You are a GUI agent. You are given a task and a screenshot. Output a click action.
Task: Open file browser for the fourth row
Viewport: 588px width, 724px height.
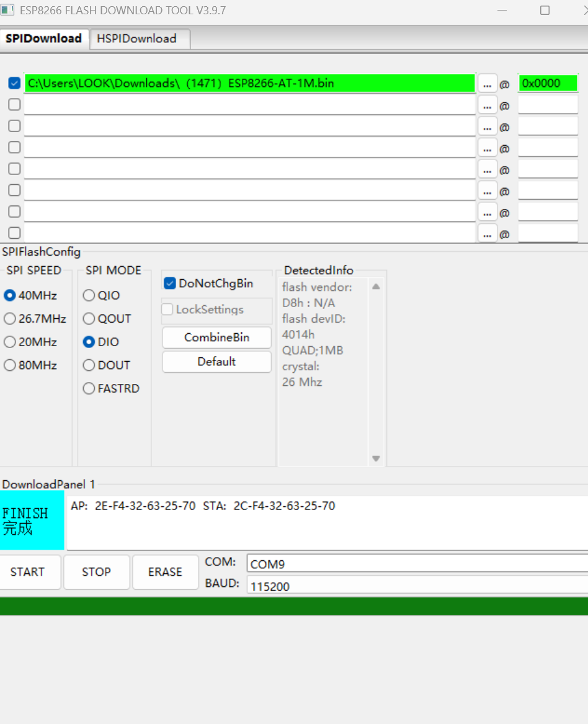(487, 148)
